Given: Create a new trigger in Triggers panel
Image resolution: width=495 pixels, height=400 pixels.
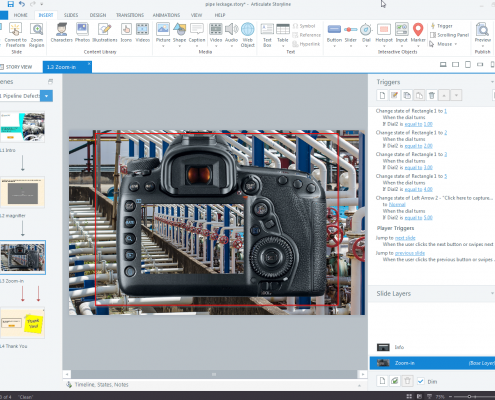Looking at the screenshot, I should (x=382, y=95).
